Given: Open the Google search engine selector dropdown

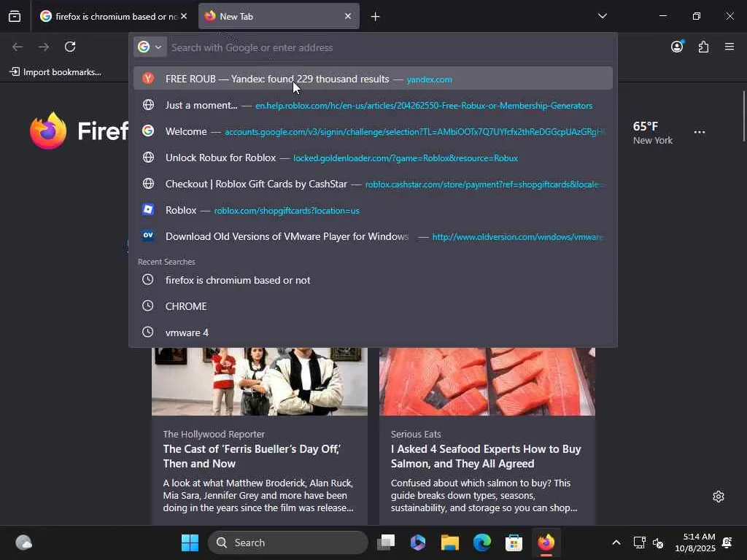Looking at the screenshot, I should coord(150,47).
